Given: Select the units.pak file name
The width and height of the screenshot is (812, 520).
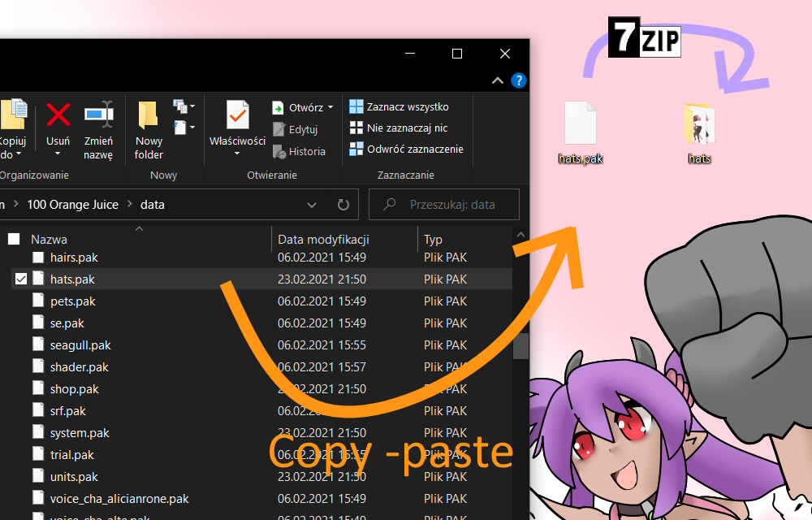Looking at the screenshot, I should tap(74, 476).
